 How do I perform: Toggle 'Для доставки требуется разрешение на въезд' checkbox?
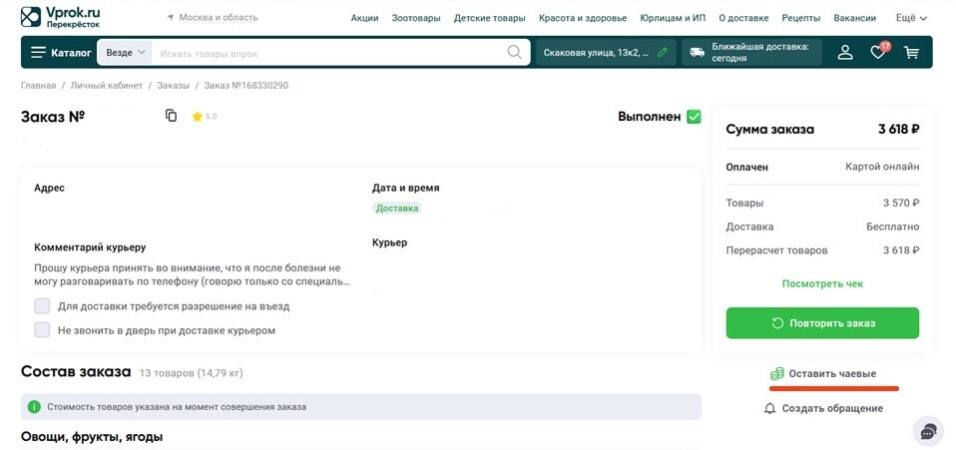click(42, 306)
